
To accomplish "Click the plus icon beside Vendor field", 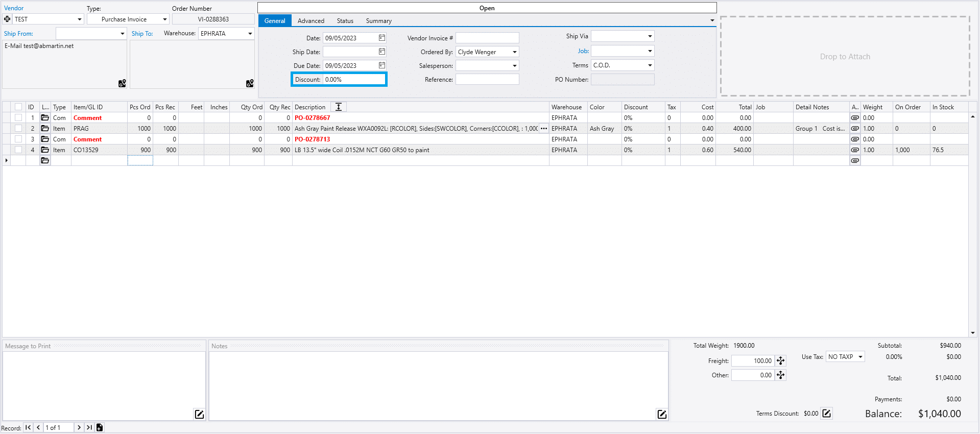I will 7,19.
